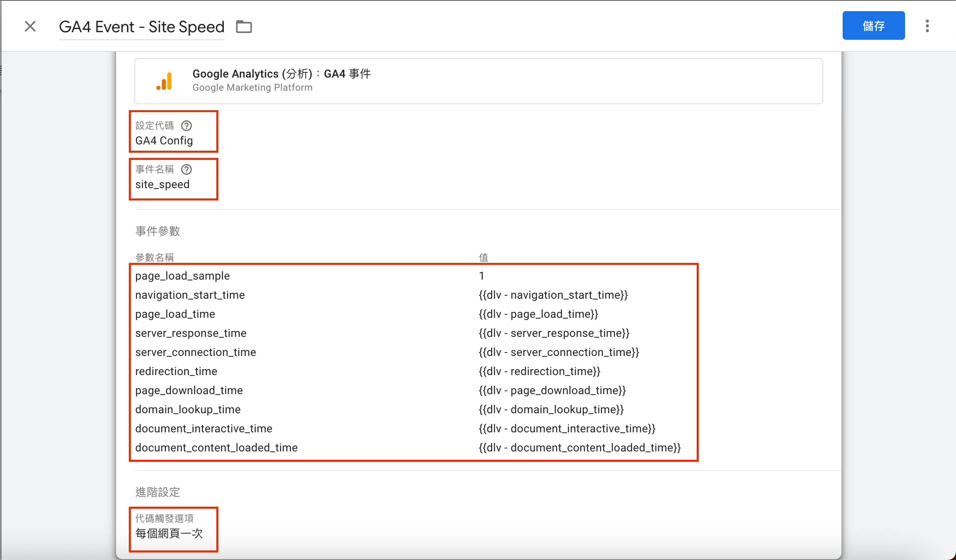
Task: Click value {{dlv - page_download_time}}
Action: (x=552, y=391)
